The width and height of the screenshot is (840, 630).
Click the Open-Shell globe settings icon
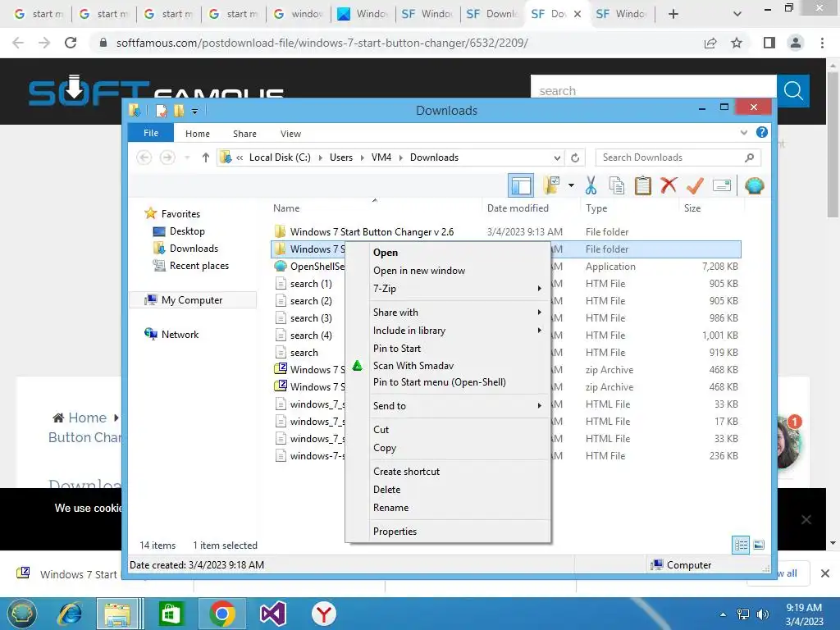[755, 185]
